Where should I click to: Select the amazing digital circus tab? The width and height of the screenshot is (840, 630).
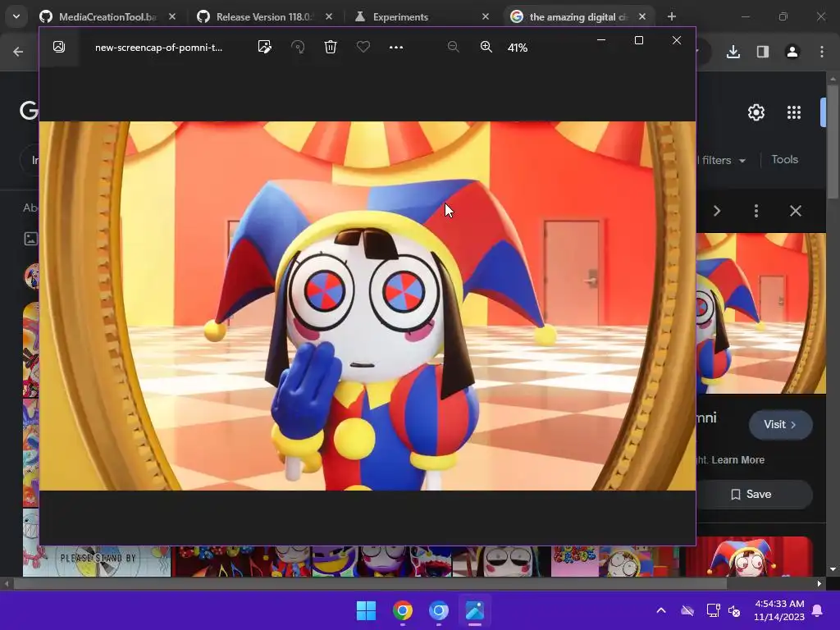pos(577,16)
